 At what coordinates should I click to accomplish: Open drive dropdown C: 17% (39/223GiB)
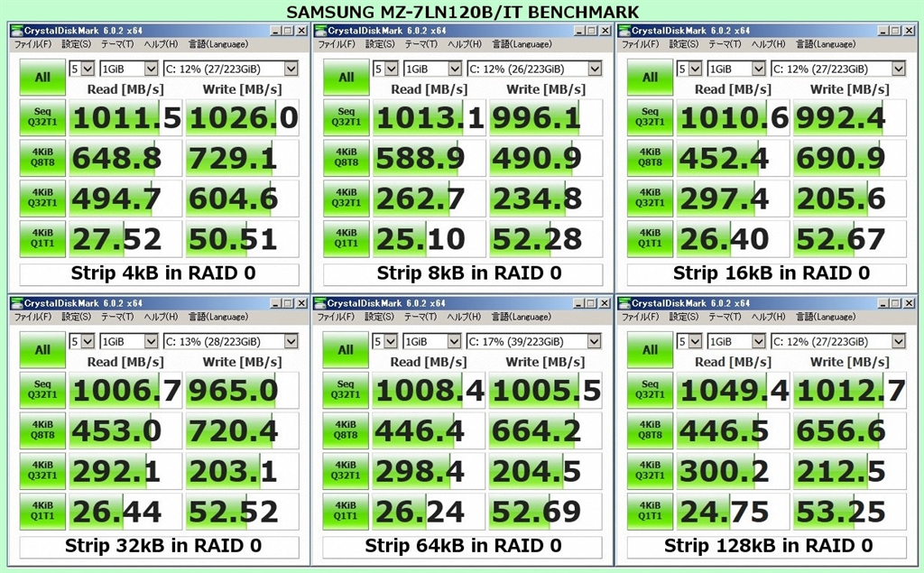(534, 341)
